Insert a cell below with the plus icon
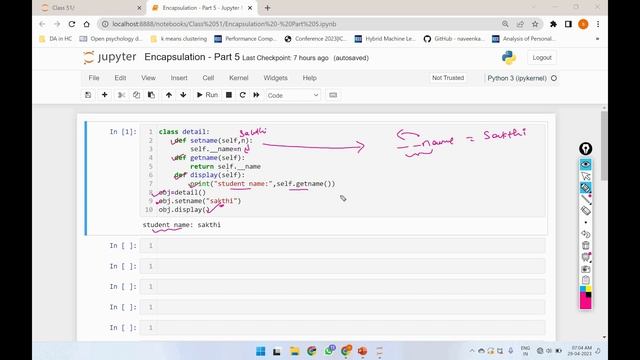The image size is (640, 360). [104, 95]
